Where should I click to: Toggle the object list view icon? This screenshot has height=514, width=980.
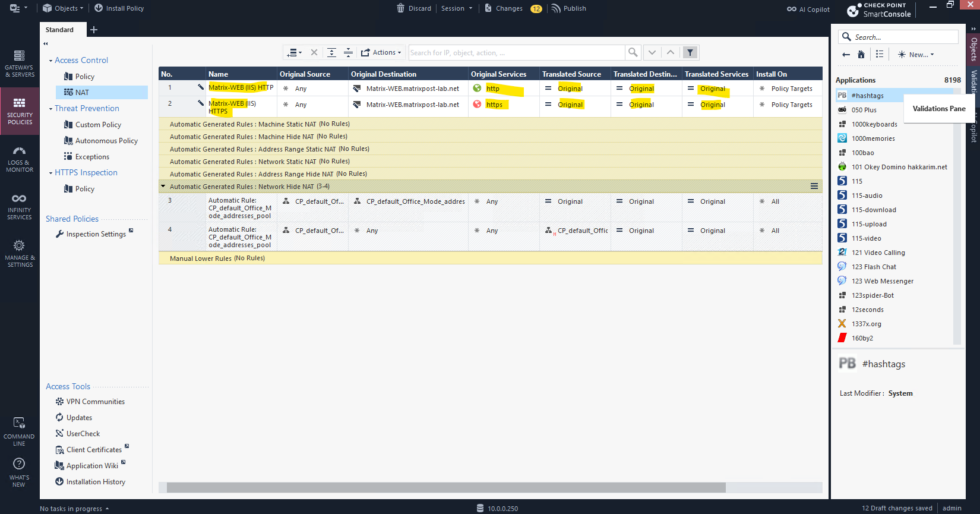point(880,54)
